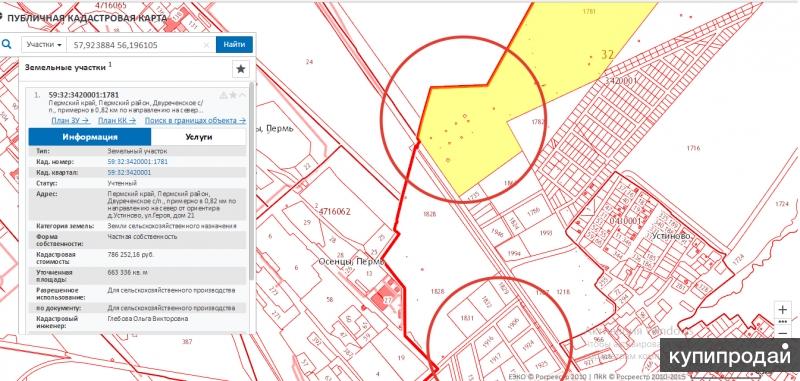The height and width of the screenshot is (381, 800).
Task: Click the magnifier search icon
Action: 7,45
